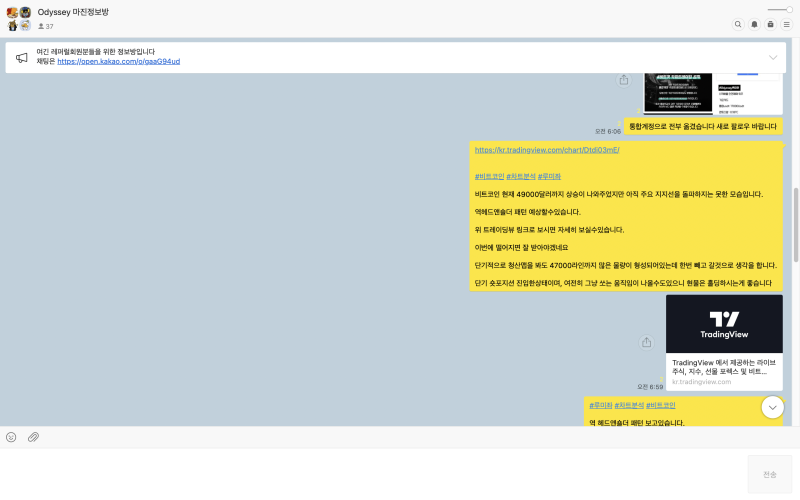800x500 pixels.
Task: Click the #비트코인 hashtag in long message
Action: (489, 177)
